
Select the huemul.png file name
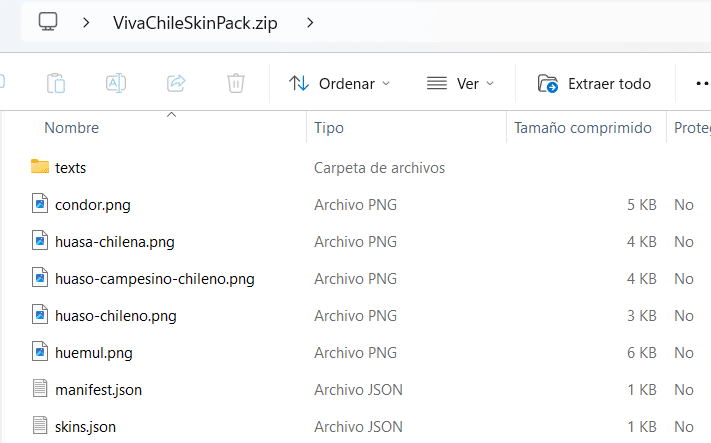[94, 353]
